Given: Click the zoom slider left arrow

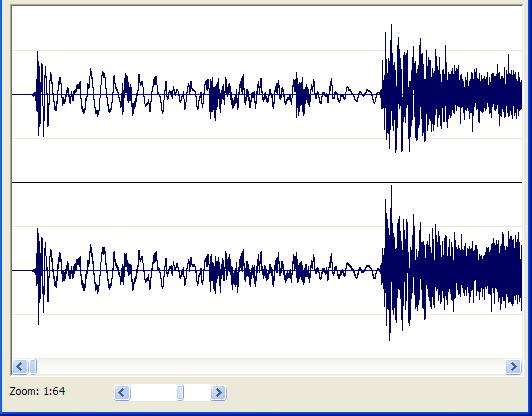Looking at the screenshot, I should (x=122, y=393).
